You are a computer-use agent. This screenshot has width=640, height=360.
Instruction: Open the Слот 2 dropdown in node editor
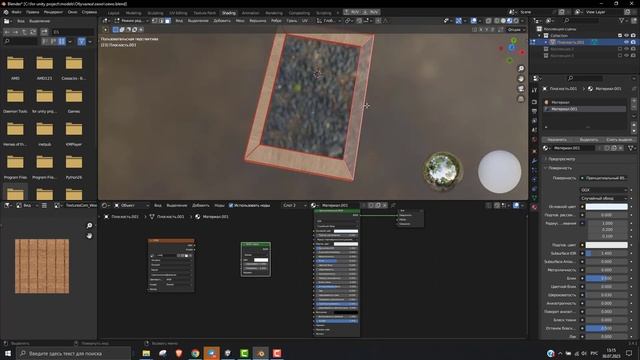294,205
